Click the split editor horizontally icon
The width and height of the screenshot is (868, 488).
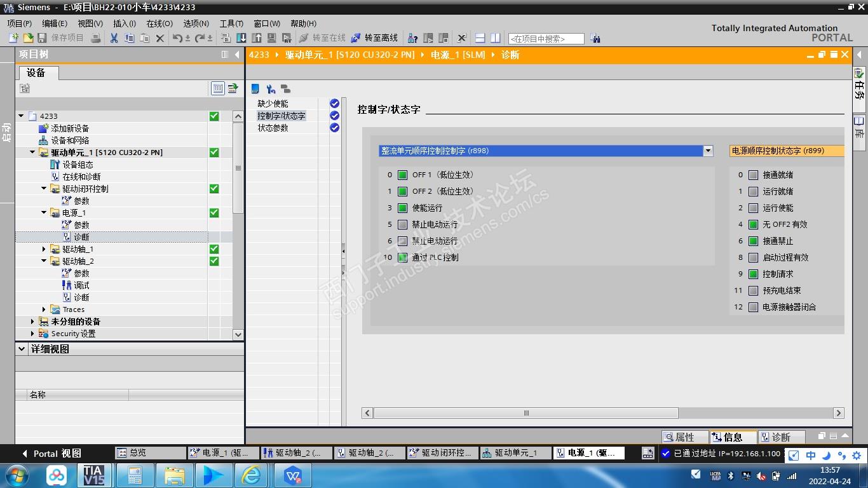[480, 38]
